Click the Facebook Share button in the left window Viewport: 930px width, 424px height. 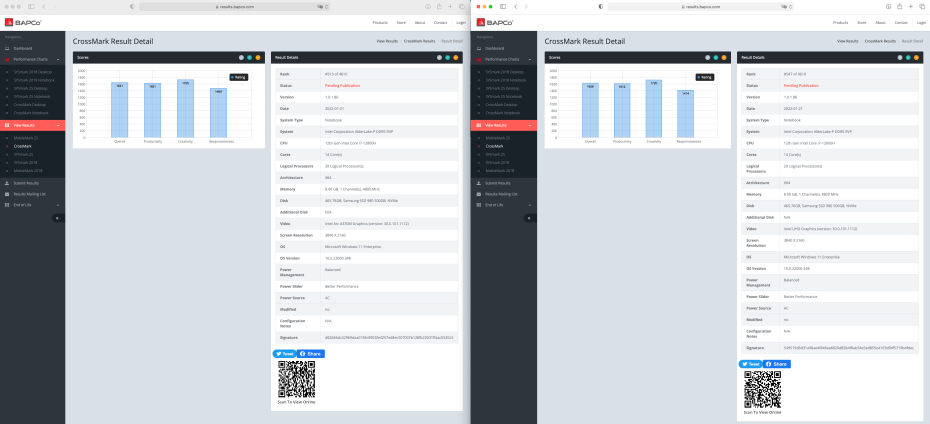pos(311,353)
